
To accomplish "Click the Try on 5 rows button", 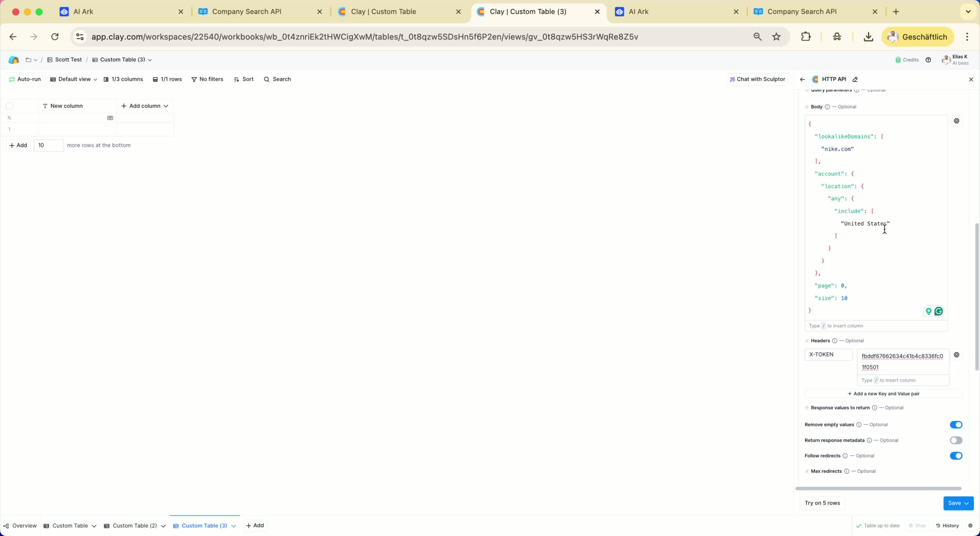I will pos(822,503).
